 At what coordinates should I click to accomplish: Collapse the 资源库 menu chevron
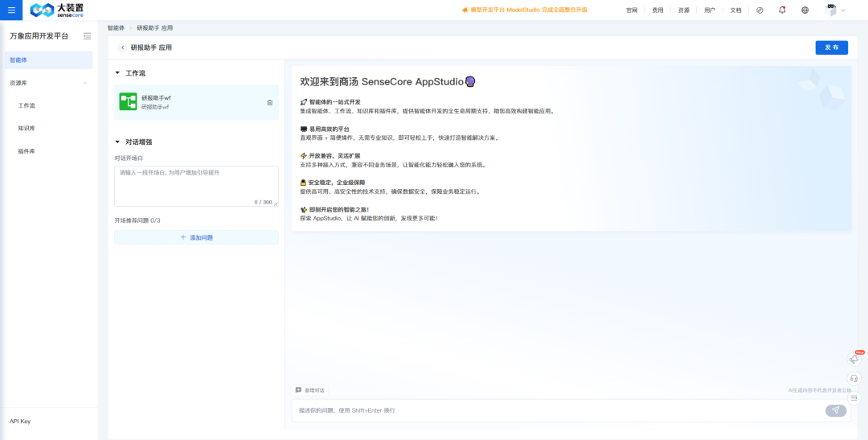pyautogui.click(x=84, y=83)
